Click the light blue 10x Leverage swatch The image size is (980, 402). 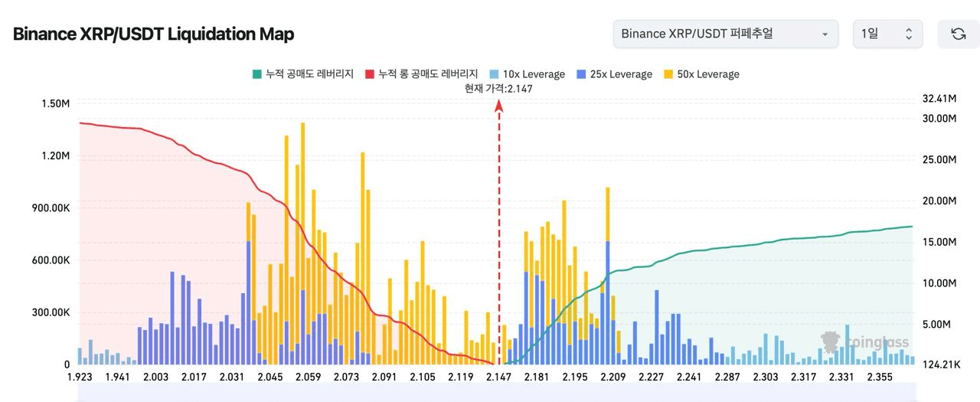[493, 74]
